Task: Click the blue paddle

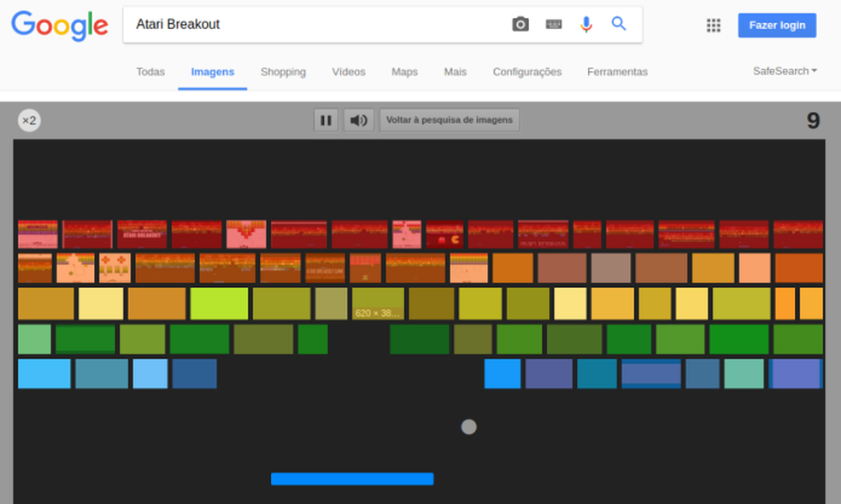Action: click(x=352, y=478)
